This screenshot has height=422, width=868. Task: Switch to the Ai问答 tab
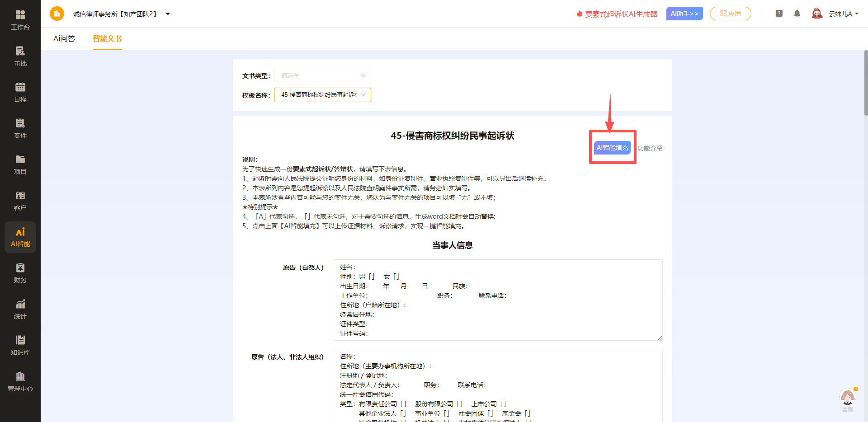click(63, 39)
